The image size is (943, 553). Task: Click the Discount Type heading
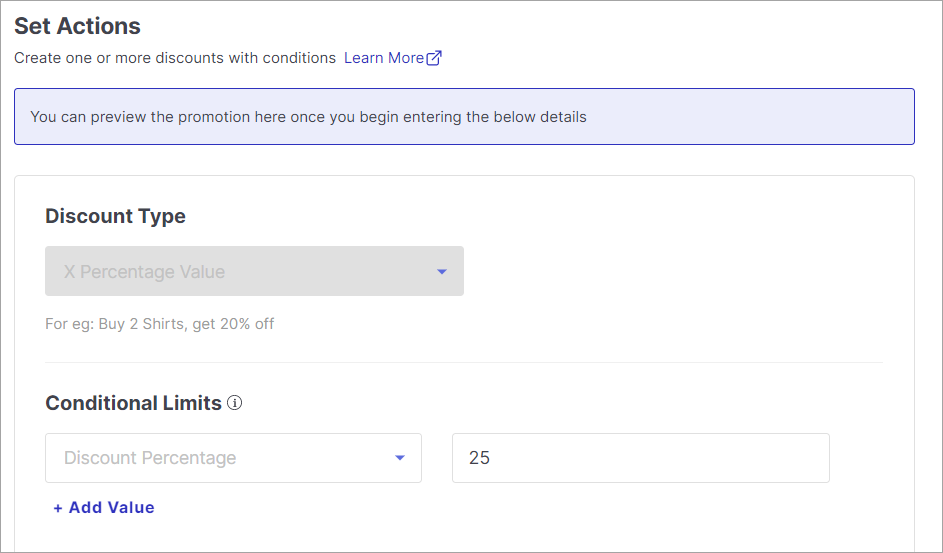[x=115, y=216]
